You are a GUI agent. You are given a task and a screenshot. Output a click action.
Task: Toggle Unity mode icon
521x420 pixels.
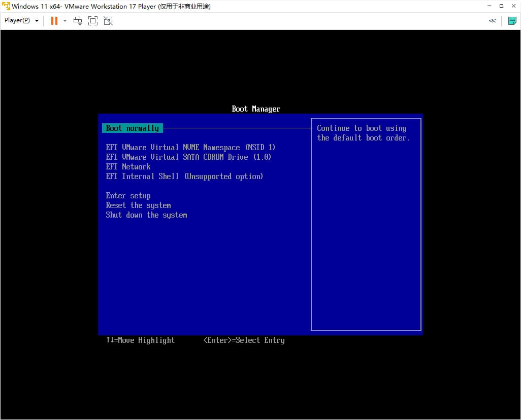coord(108,21)
